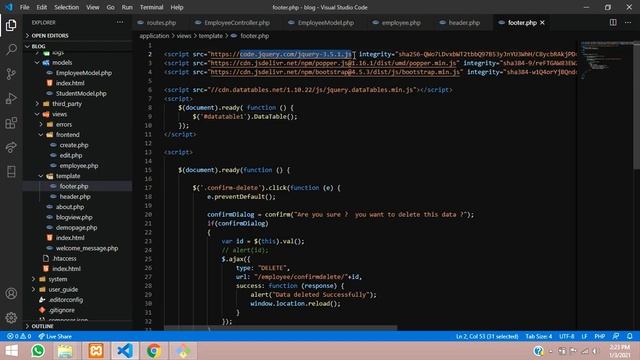Click the views breadcrumb segment
This screenshot has width=640, height=360.
184,36
